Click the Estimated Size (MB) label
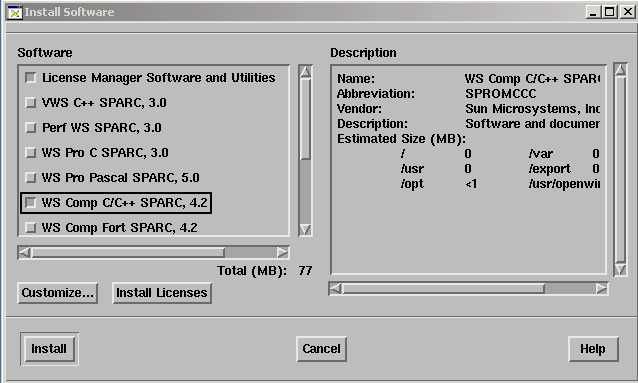This screenshot has width=638, height=383. [x=401, y=139]
